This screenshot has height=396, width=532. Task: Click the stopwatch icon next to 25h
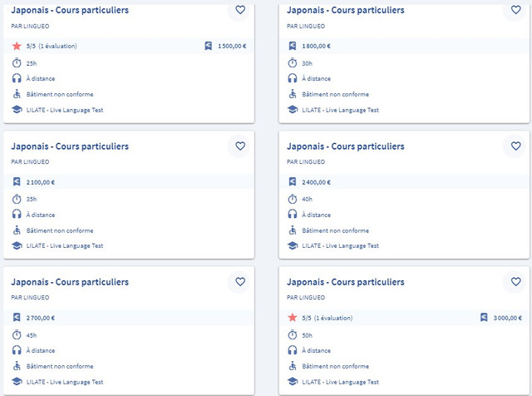(x=17, y=63)
